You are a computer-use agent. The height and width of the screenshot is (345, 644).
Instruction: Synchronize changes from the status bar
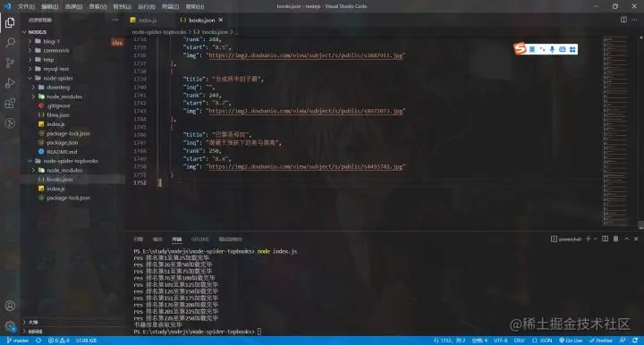tap(38, 341)
